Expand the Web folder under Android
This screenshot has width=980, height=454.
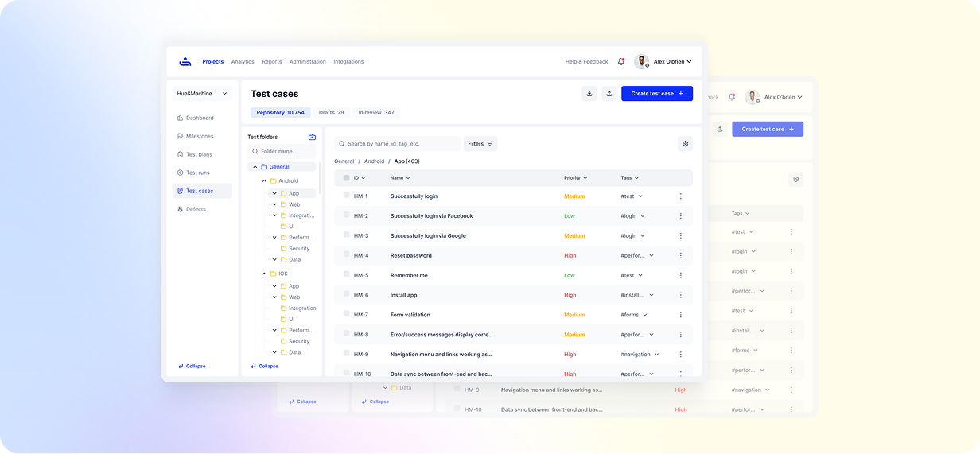(274, 204)
